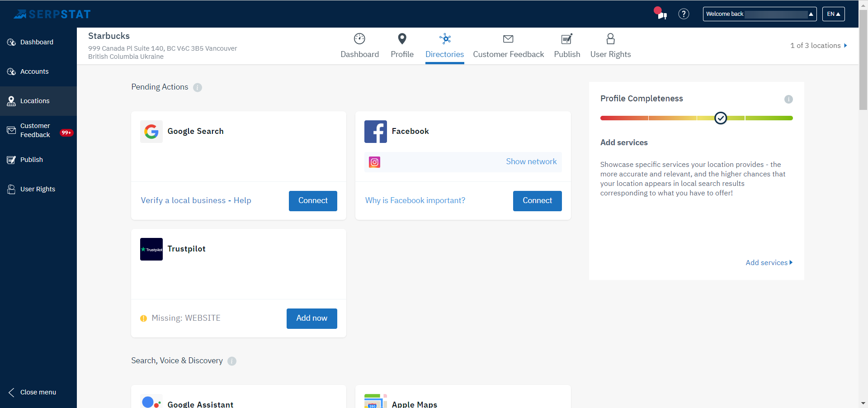This screenshot has width=868, height=408.
Task: Click the green segment of completeness bar
Action: click(x=769, y=118)
